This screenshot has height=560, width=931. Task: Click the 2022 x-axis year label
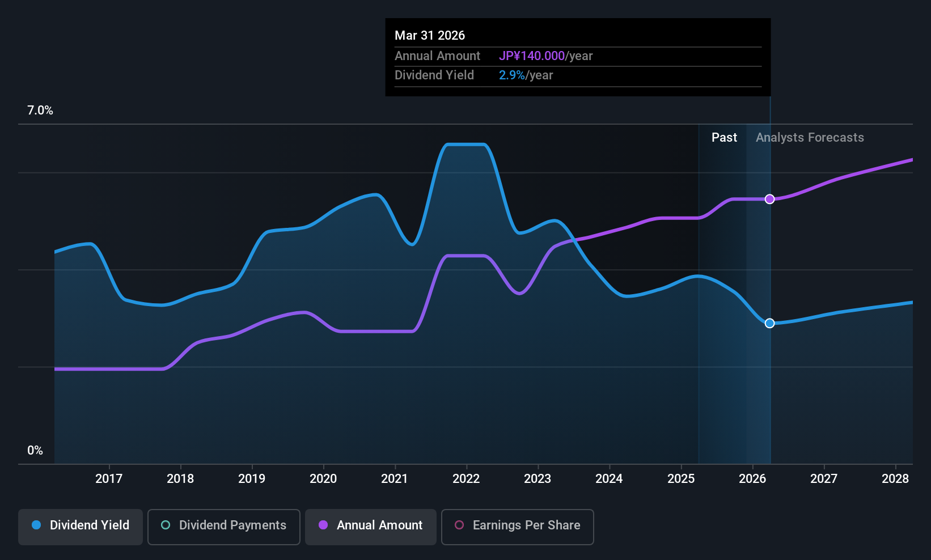(x=466, y=479)
